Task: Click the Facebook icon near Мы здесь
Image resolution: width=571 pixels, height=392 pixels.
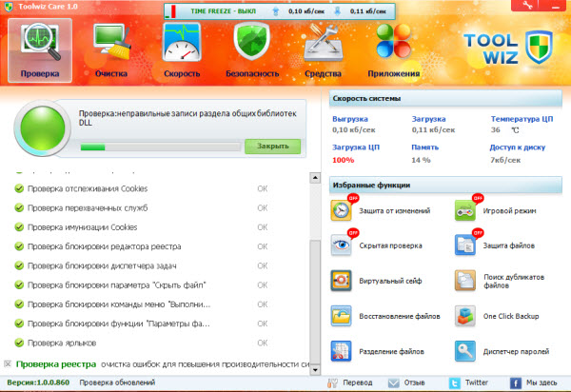Action: pyautogui.click(x=515, y=382)
